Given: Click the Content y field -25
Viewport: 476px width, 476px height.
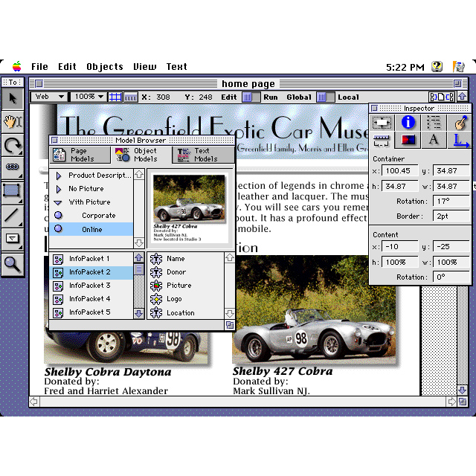Looking at the screenshot, I should 451,246.
